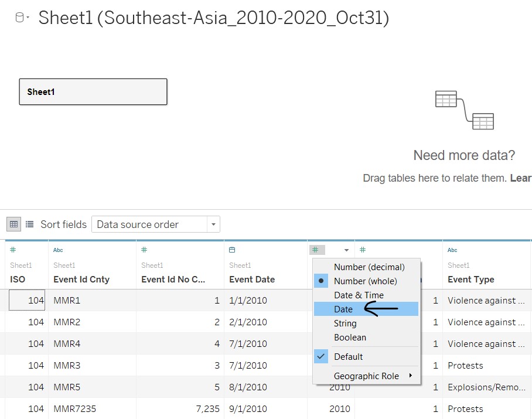This screenshot has width=532, height=419.
Task: Select Date from data type menu
Action: pos(343,309)
